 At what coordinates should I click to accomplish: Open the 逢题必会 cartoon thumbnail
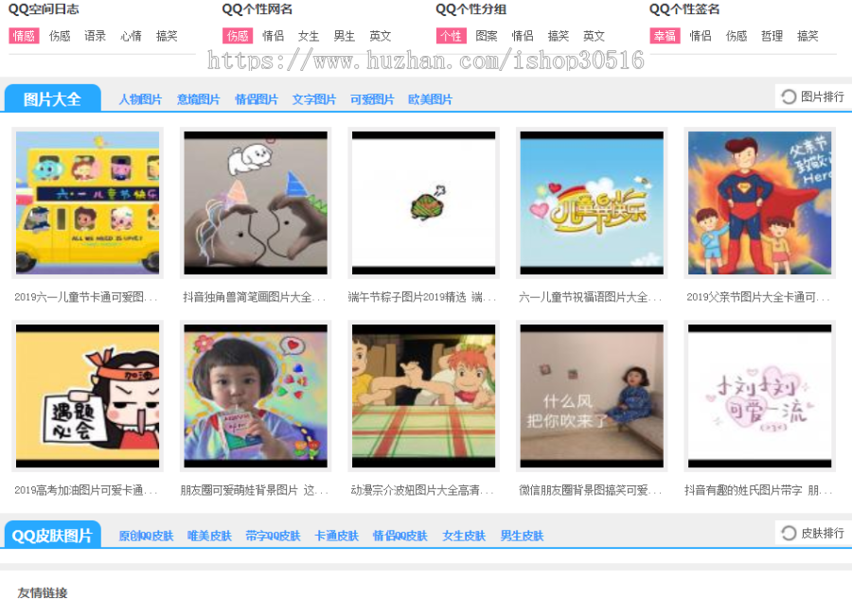(x=87, y=396)
